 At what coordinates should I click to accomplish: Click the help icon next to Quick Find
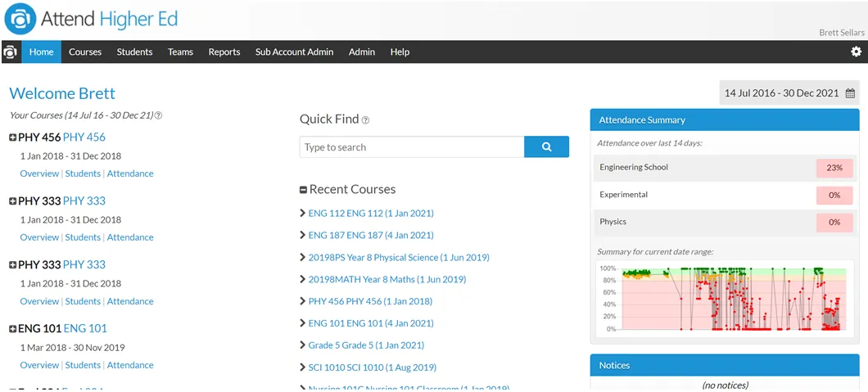pyautogui.click(x=365, y=120)
